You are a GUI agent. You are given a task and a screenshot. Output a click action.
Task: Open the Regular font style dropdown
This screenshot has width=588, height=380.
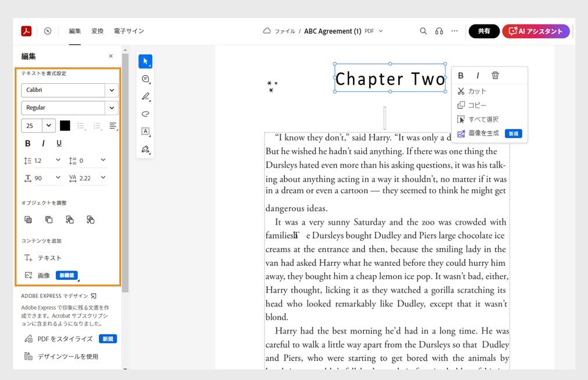pyautogui.click(x=69, y=108)
